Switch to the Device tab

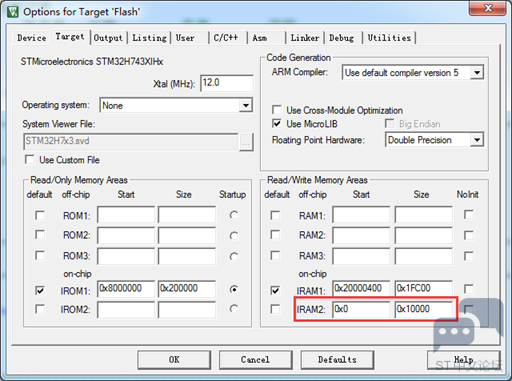click(32, 38)
